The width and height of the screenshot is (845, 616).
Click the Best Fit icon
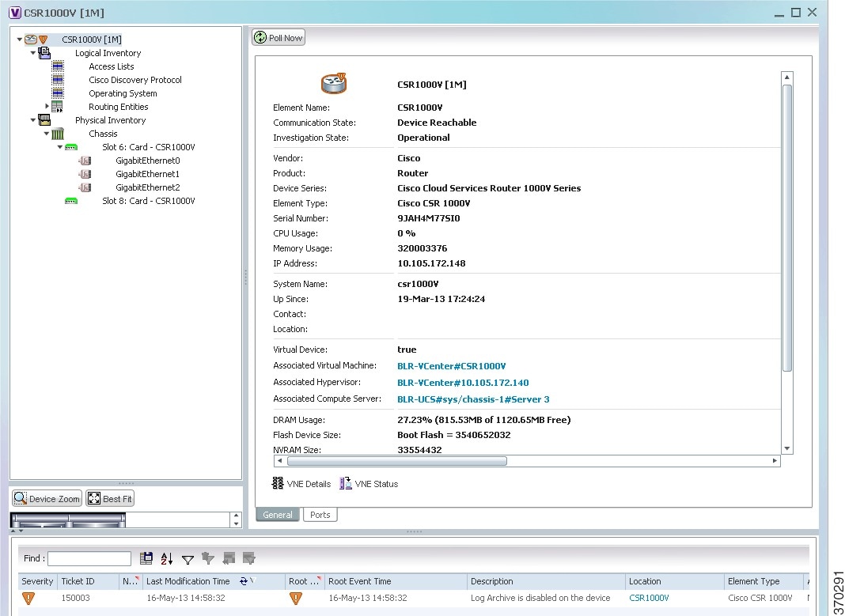click(94, 498)
